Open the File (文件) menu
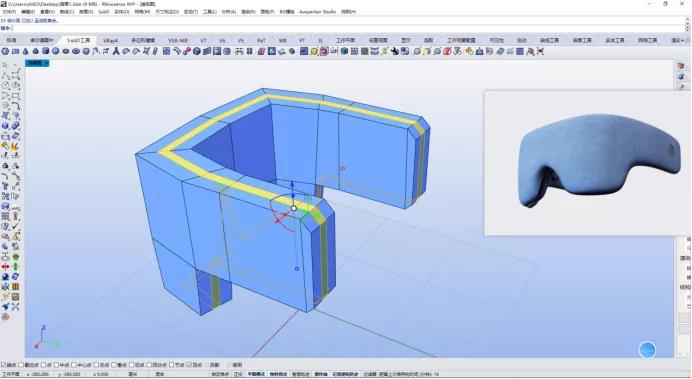This screenshot has width=692, height=379. [9, 11]
